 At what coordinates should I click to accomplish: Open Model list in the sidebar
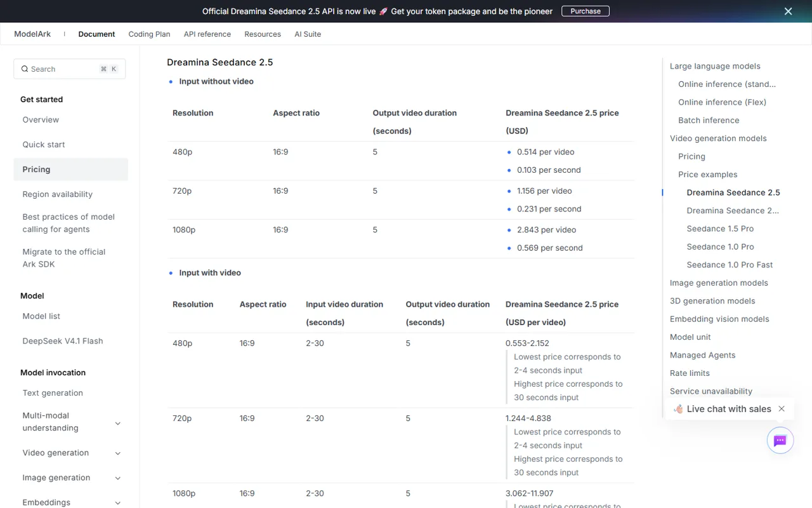41,316
